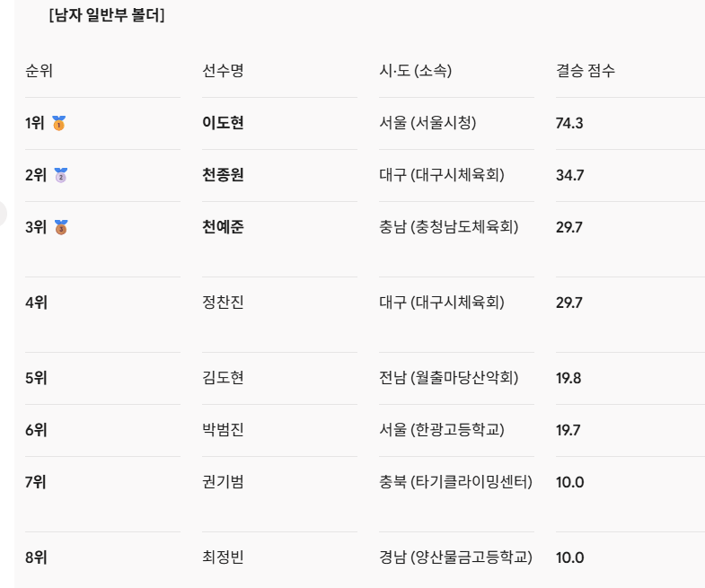Click the 결승 점수 column header
705x588 pixels.
586,71
